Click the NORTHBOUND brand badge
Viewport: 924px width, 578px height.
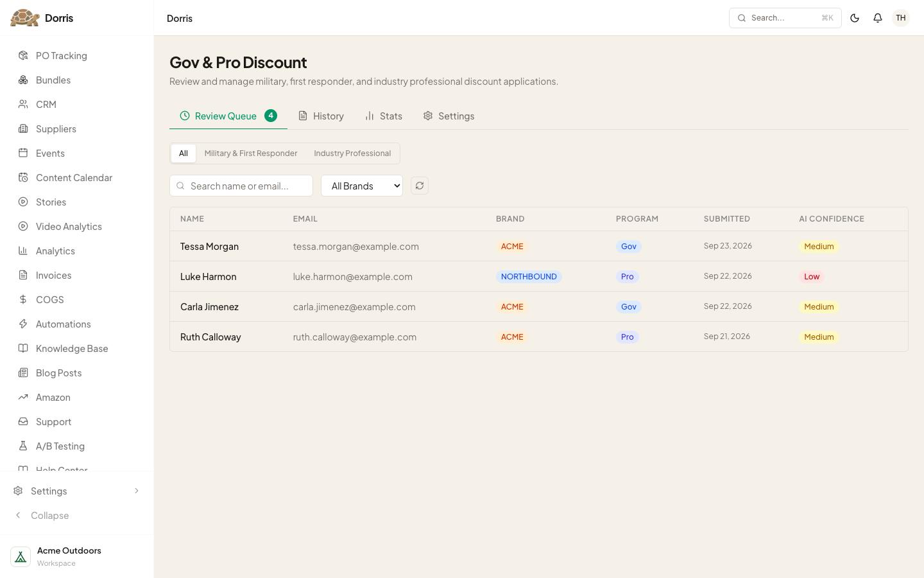click(x=529, y=277)
